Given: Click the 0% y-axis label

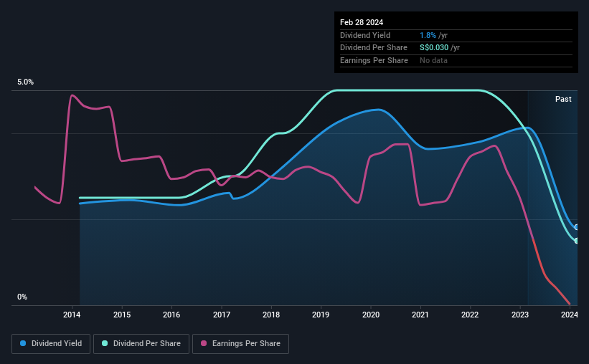Looking at the screenshot, I should click(22, 297).
